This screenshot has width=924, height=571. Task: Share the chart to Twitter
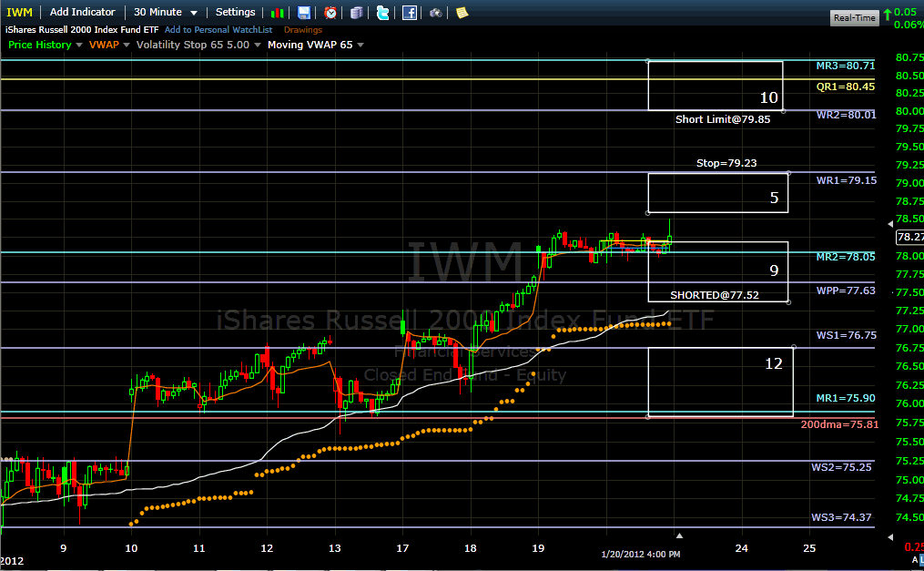tap(382, 13)
